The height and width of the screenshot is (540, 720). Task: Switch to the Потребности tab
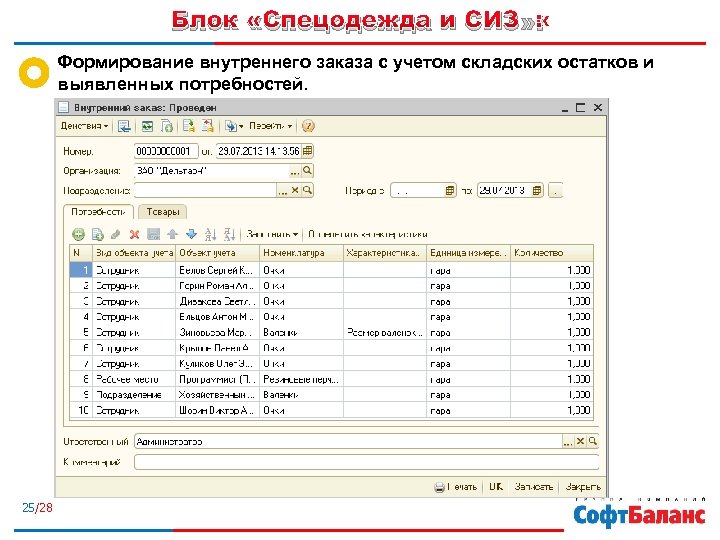pos(98,212)
